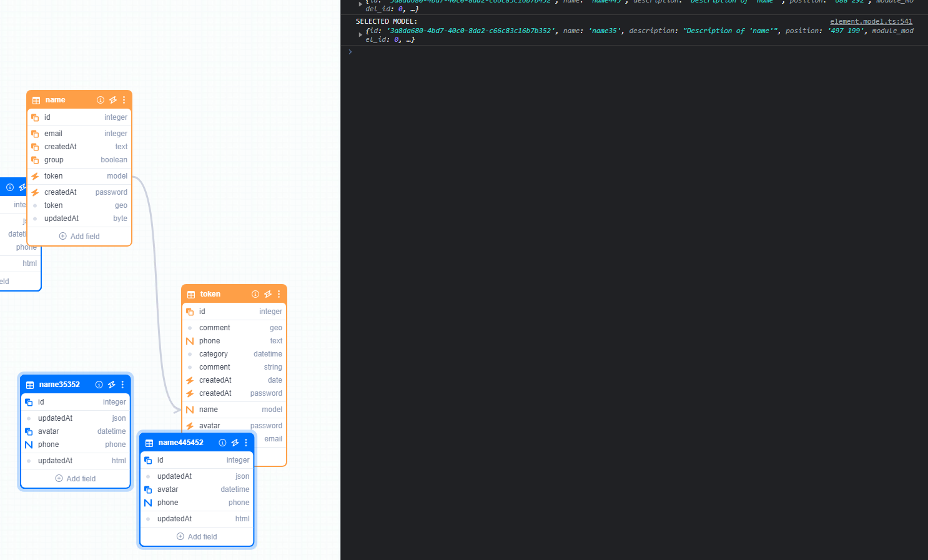The image size is (928, 560).
Task: Click the lightning icon of the createdAt password field in "name"
Action: coord(35,192)
